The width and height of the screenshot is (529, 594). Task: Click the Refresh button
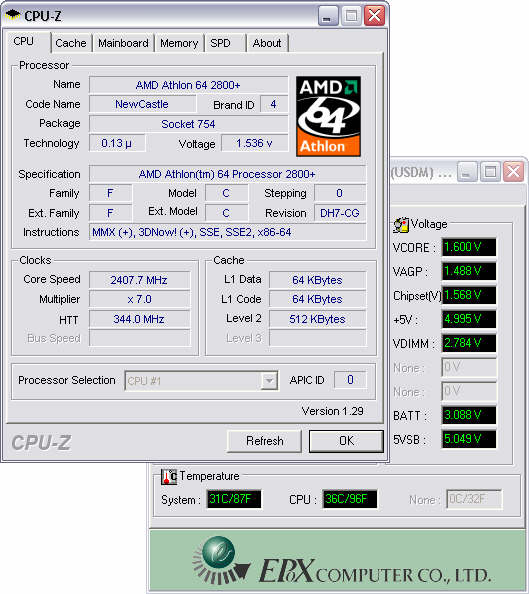tap(264, 441)
